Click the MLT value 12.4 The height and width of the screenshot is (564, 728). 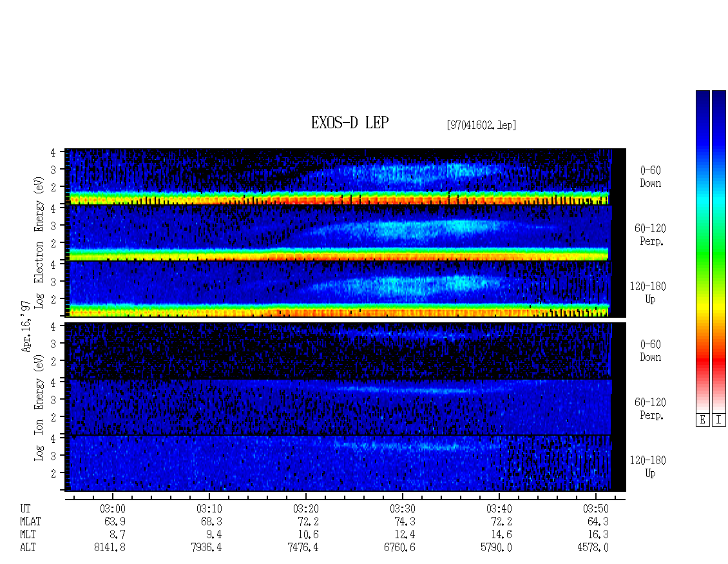point(405,535)
